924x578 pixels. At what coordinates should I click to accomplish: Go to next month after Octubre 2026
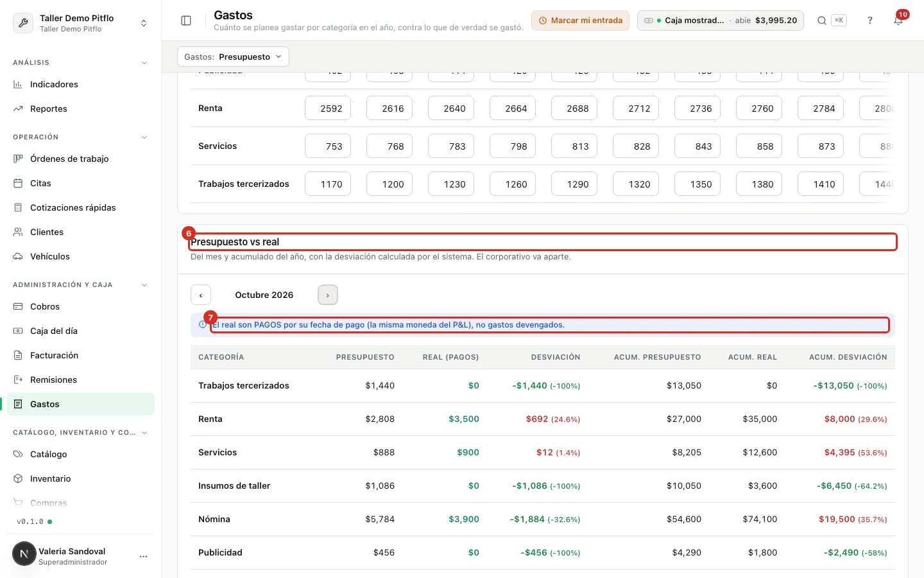328,295
